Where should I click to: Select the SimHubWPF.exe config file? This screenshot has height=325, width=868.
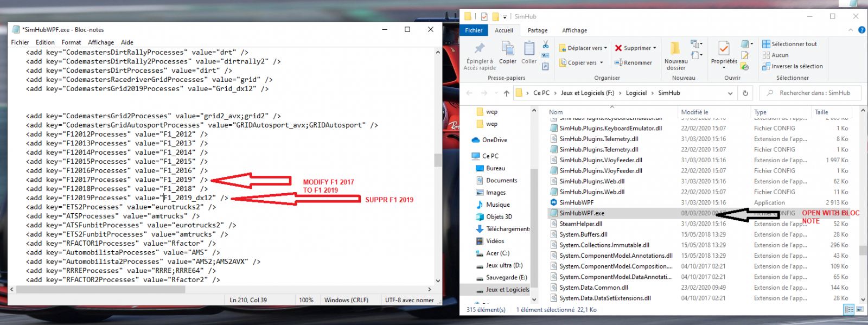tap(700, 213)
